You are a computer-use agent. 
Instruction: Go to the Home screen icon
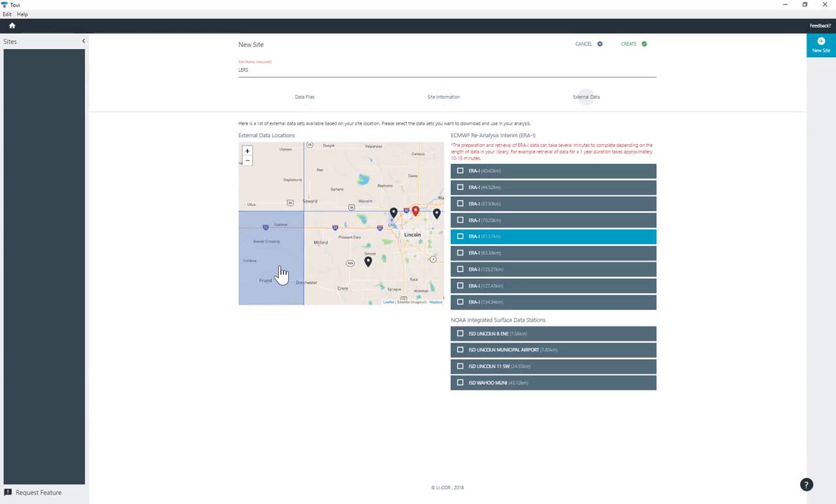tap(12, 25)
